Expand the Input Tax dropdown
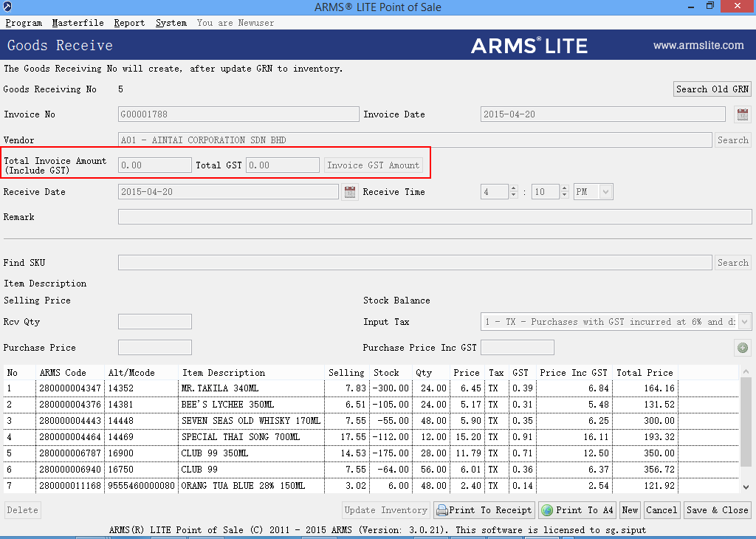Image resolution: width=756 pixels, height=539 pixels. coord(745,322)
